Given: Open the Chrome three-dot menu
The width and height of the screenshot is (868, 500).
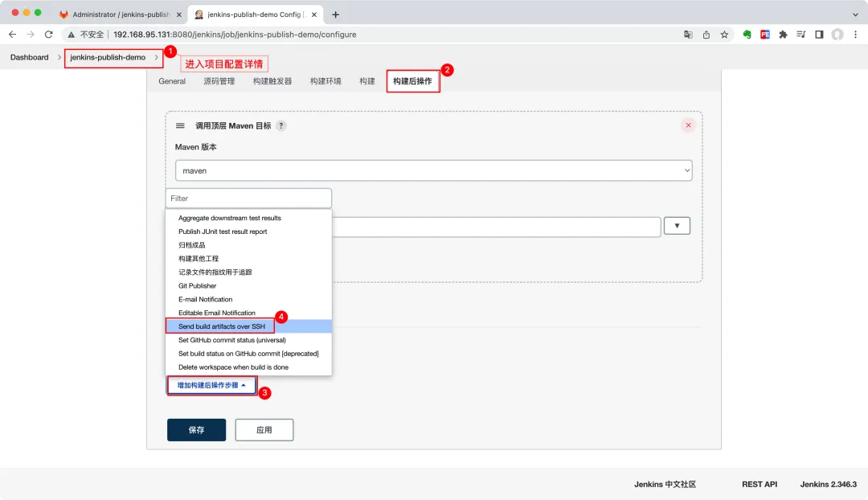Looking at the screenshot, I should [x=855, y=35].
